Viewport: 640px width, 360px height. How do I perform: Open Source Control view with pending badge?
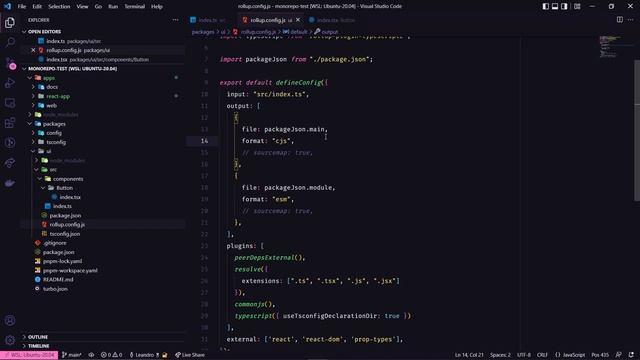[x=10, y=63]
